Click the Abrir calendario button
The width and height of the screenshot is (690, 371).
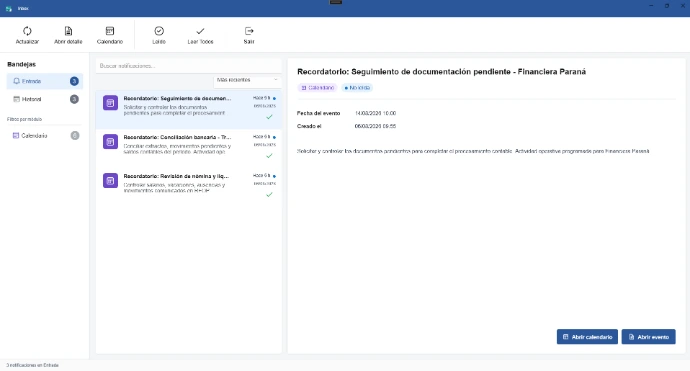click(587, 337)
